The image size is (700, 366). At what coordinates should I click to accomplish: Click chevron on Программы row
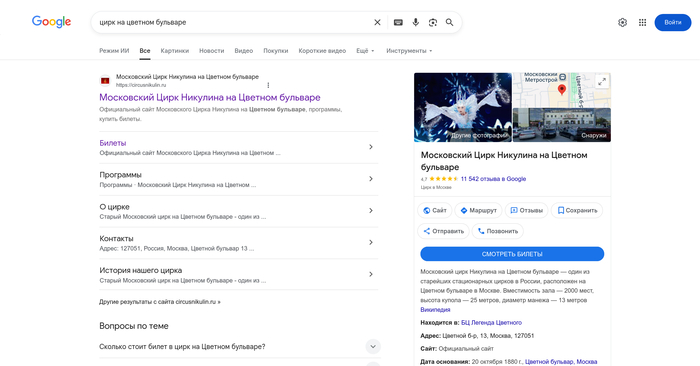pos(371,179)
